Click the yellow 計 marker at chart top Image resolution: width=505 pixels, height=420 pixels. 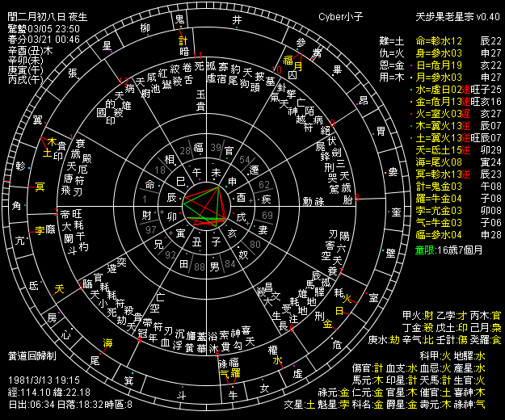(184, 40)
